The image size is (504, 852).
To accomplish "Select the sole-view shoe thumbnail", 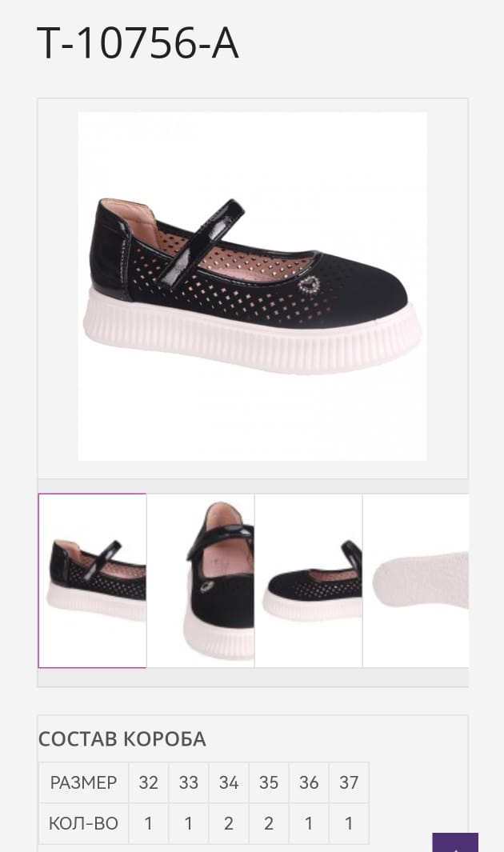I will (416, 580).
